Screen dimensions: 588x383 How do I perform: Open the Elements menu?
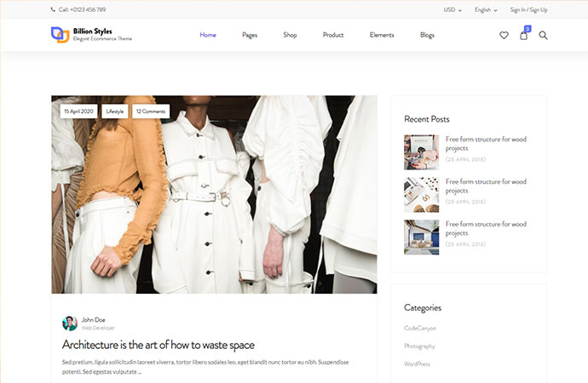(x=382, y=36)
